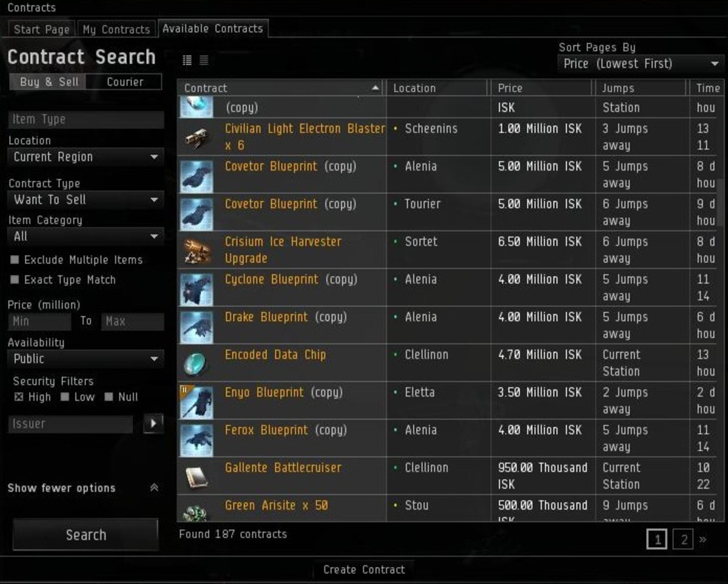Image resolution: width=728 pixels, height=584 pixels.
Task: Enable Exact Type Match checkbox
Action: point(15,280)
